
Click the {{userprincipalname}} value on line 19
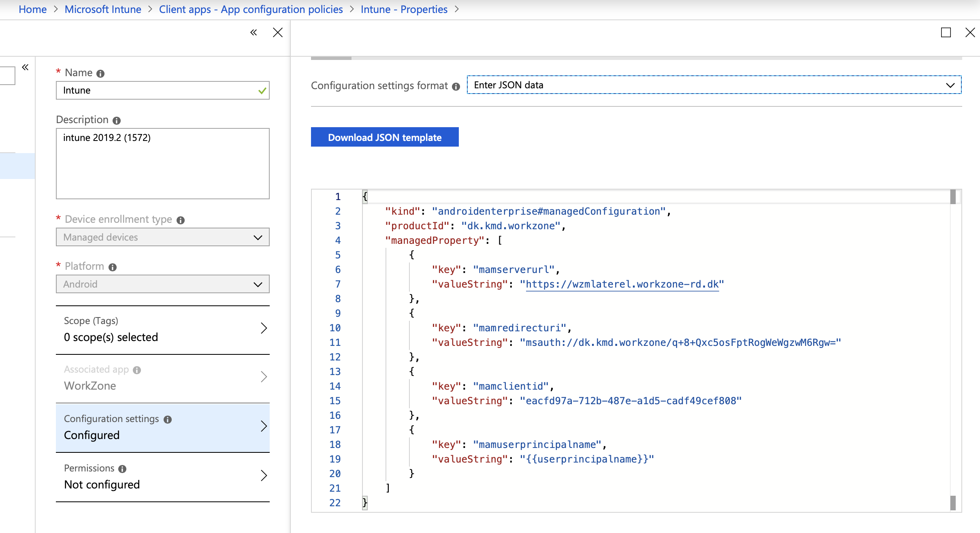[587, 459]
